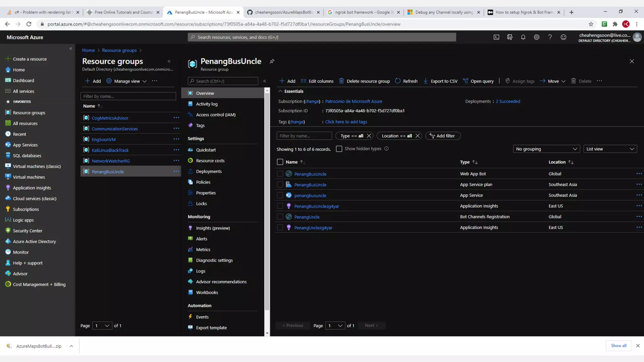644x362 pixels.
Task: Check the PenangUncle Bot Channels row
Action: pyautogui.click(x=280, y=217)
